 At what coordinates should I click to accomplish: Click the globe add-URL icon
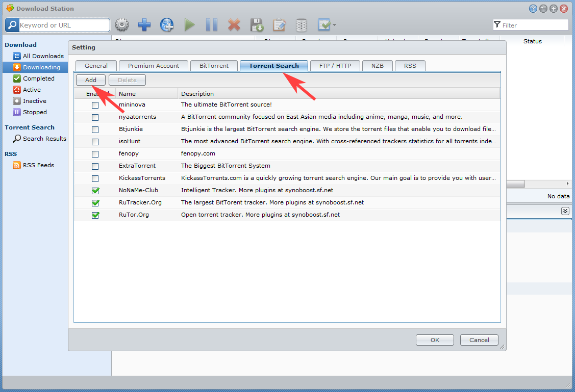pos(167,25)
